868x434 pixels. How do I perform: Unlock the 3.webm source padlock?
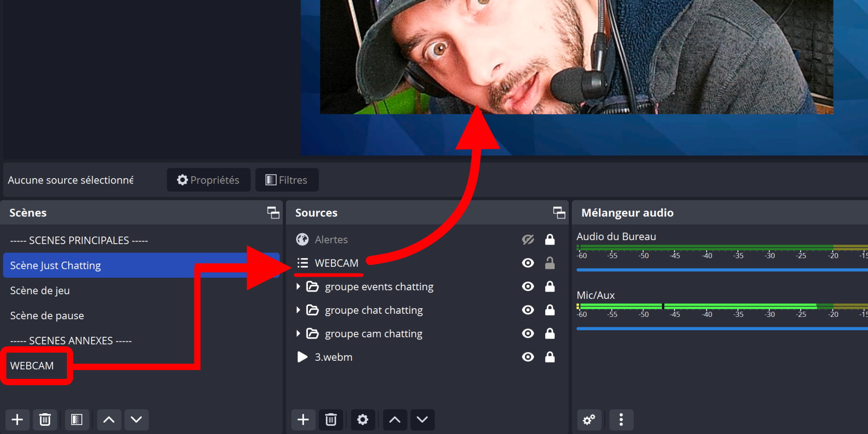(x=550, y=357)
